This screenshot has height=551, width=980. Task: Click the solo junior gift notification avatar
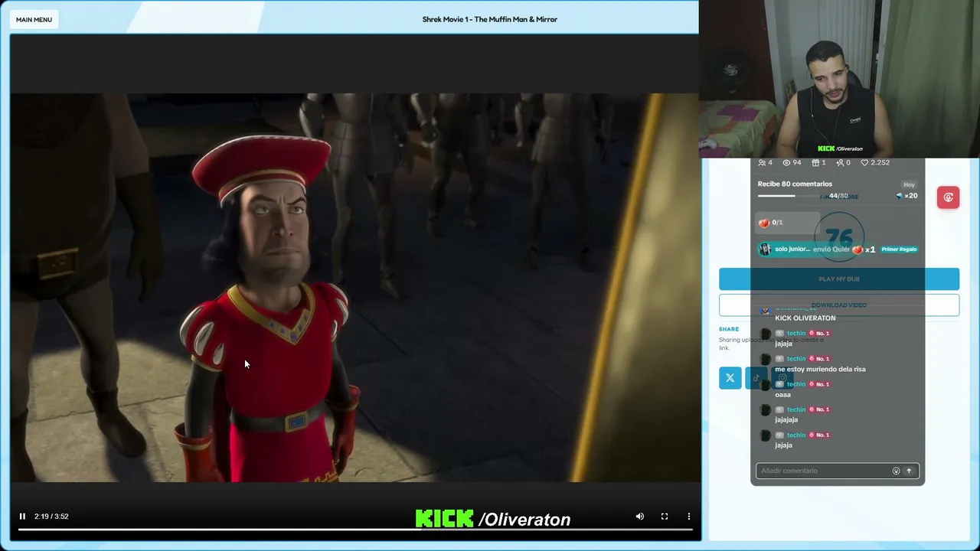(x=764, y=249)
